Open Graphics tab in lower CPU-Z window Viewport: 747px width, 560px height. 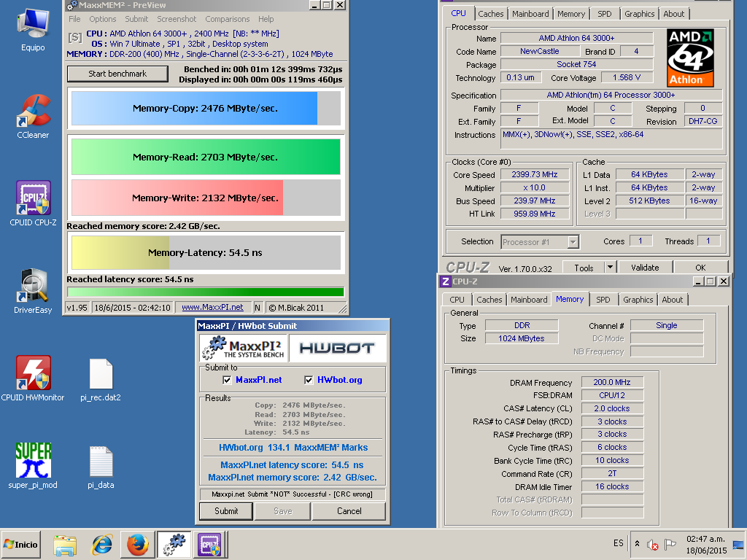(x=638, y=300)
